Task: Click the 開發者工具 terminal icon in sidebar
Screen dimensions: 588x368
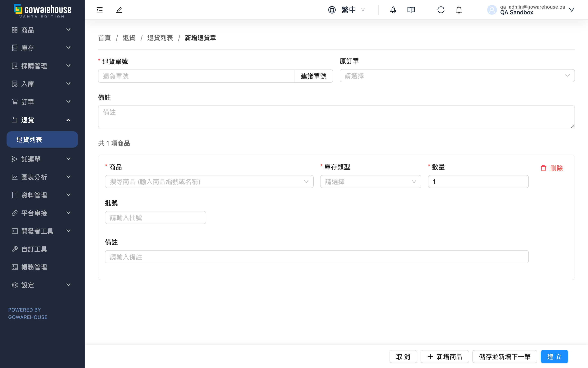Action: pyautogui.click(x=14, y=231)
